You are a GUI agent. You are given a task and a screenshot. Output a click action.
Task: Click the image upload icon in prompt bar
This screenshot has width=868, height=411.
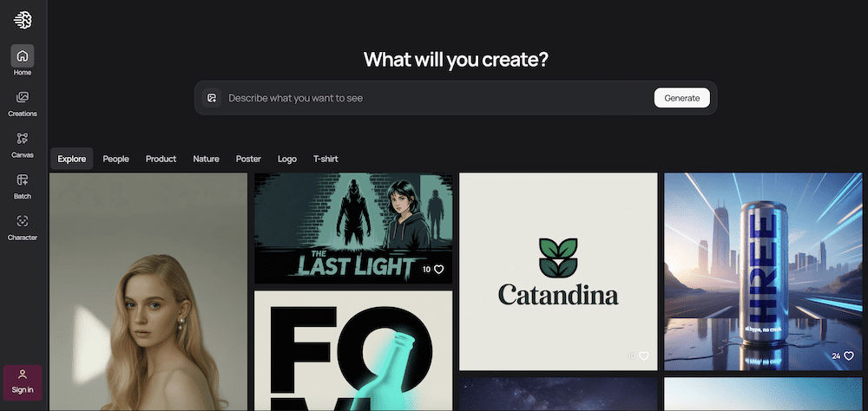(x=212, y=98)
